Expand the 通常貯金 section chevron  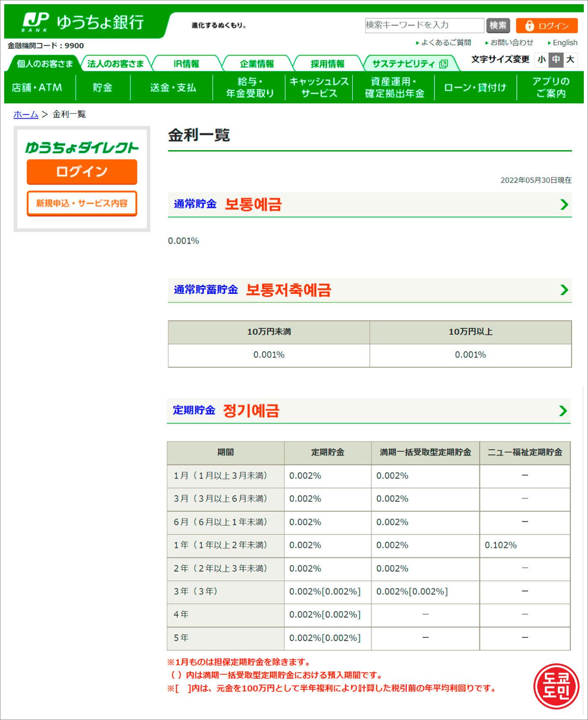[564, 204]
